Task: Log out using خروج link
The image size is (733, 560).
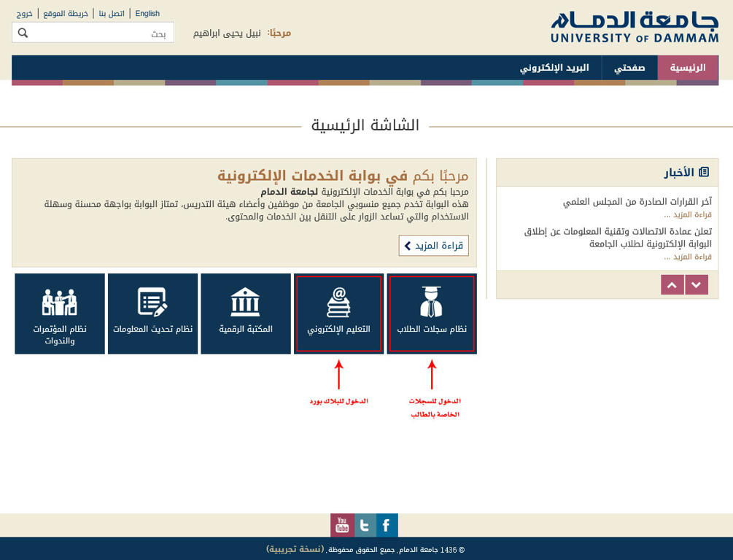Action: tap(24, 14)
